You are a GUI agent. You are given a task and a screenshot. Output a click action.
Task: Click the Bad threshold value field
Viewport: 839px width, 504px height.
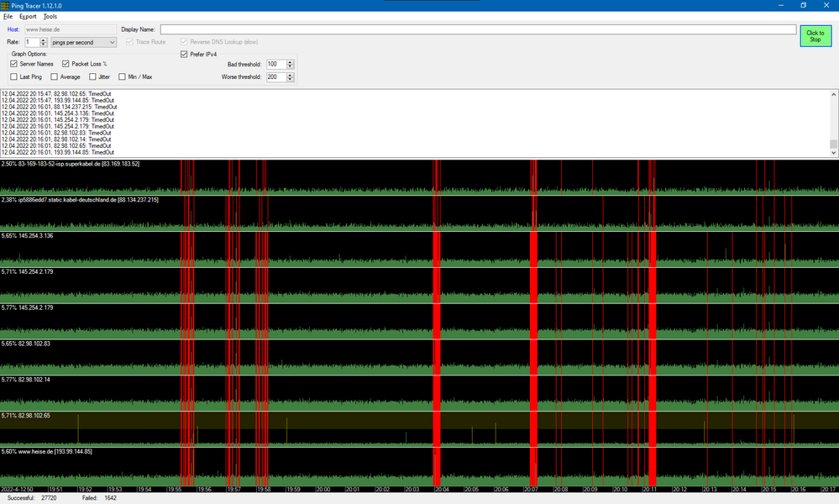tap(276, 64)
